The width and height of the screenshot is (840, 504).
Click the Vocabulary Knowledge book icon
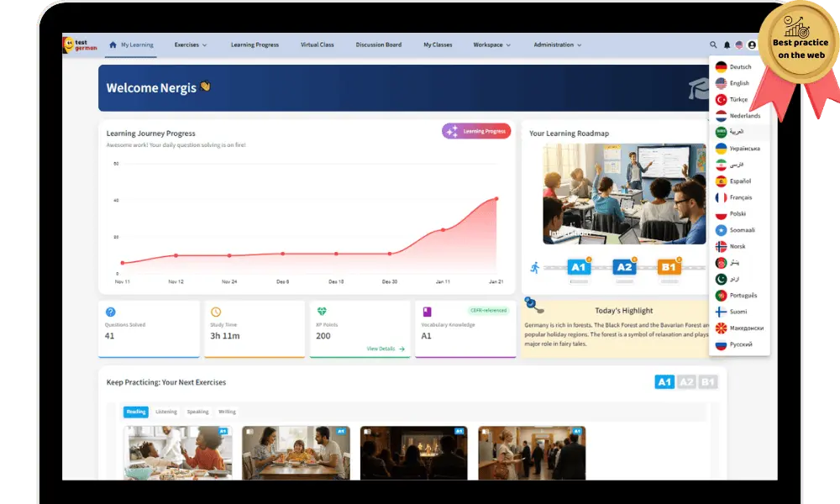pyautogui.click(x=427, y=312)
